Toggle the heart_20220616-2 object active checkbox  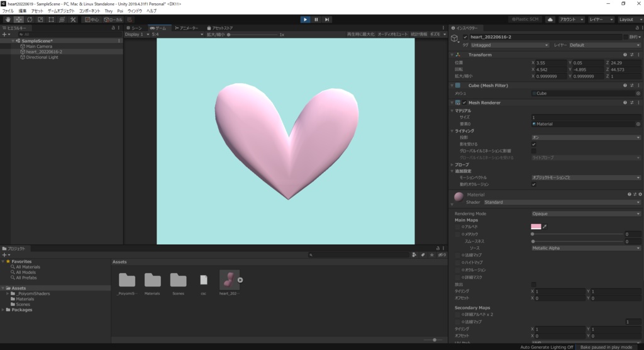tap(465, 37)
